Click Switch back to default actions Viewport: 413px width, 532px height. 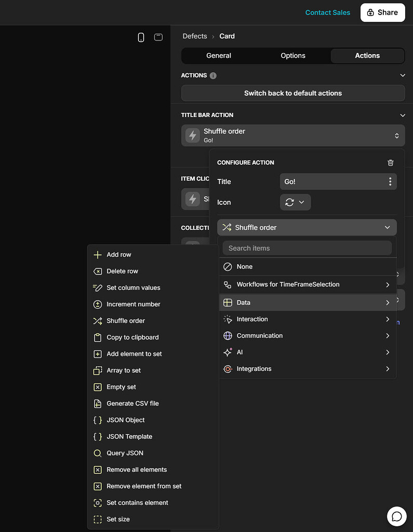coord(293,93)
